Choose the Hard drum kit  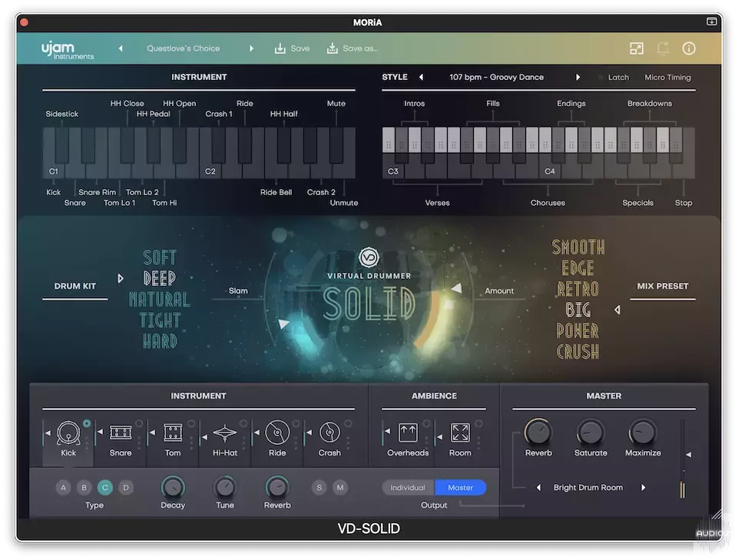160,341
